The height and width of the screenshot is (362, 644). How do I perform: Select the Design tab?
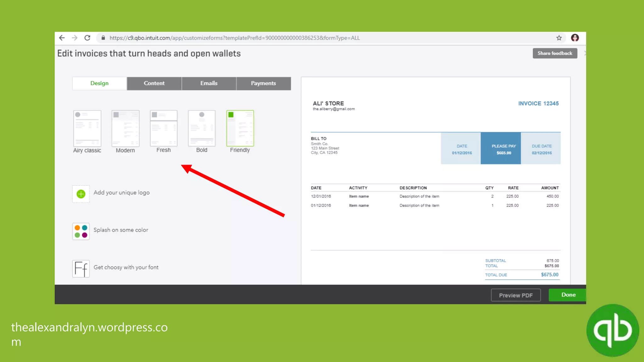pyautogui.click(x=99, y=83)
